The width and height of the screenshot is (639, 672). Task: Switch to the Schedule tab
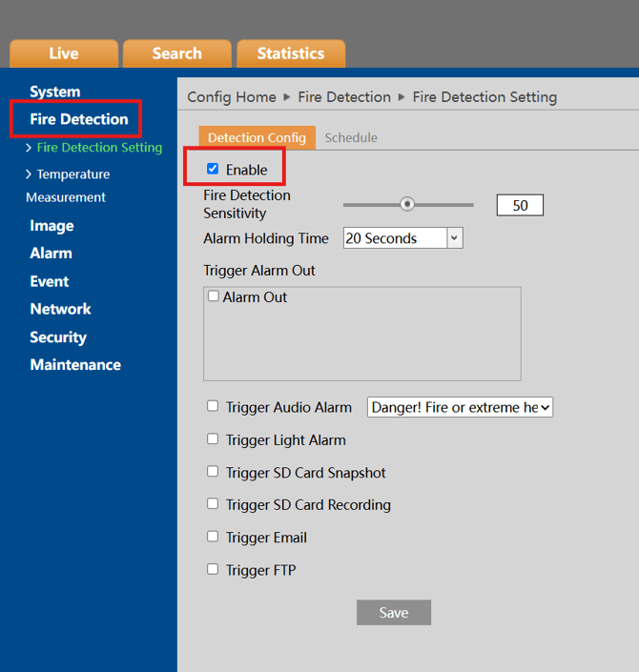point(351,138)
